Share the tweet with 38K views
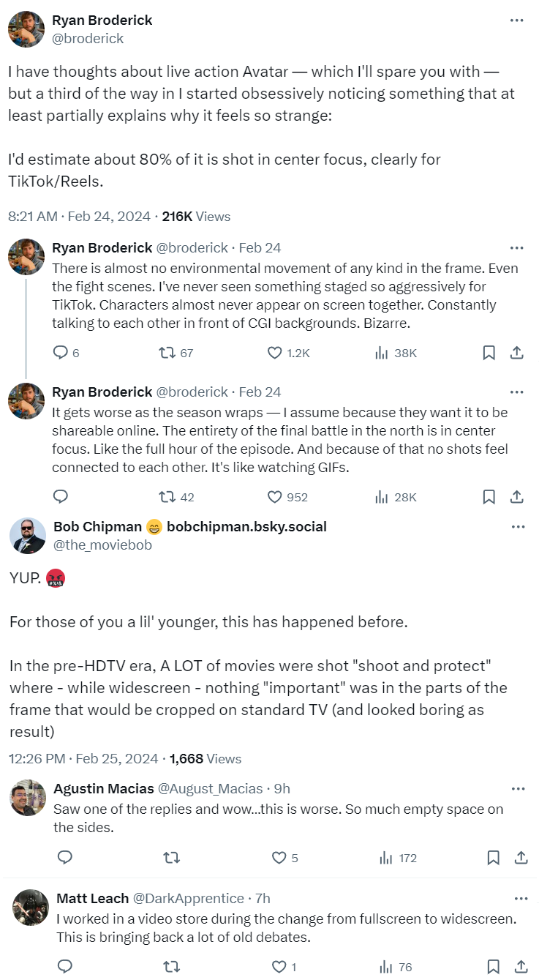The image size is (539, 980). click(x=516, y=353)
